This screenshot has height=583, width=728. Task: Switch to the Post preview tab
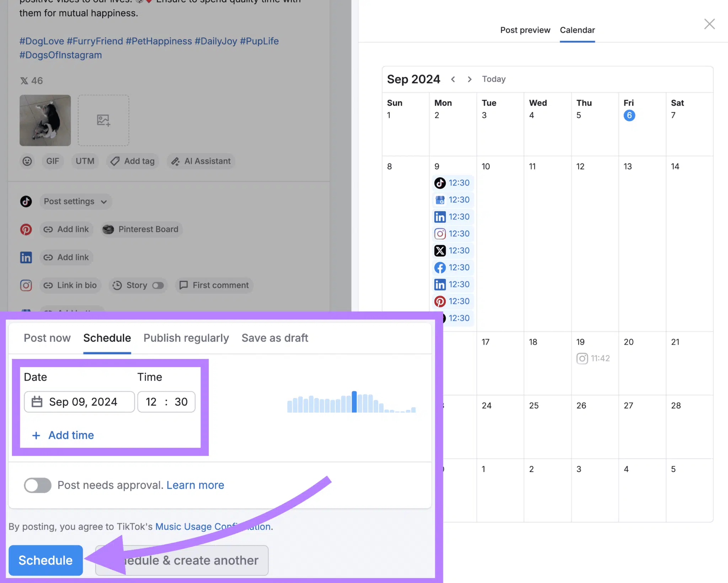pos(525,30)
